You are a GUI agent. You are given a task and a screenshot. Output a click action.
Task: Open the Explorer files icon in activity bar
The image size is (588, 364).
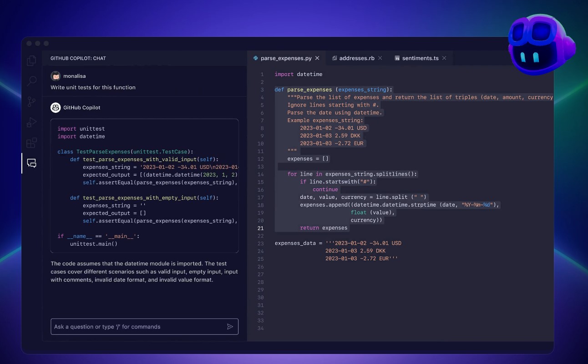32,61
